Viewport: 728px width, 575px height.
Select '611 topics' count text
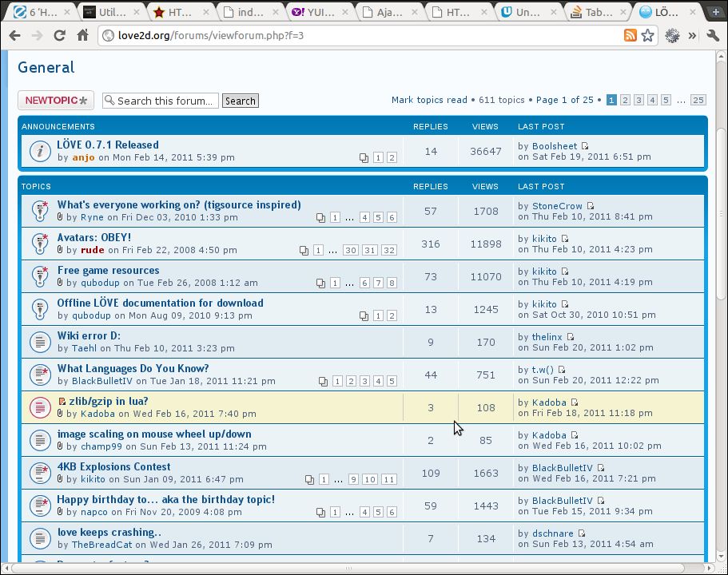tap(501, 100)
